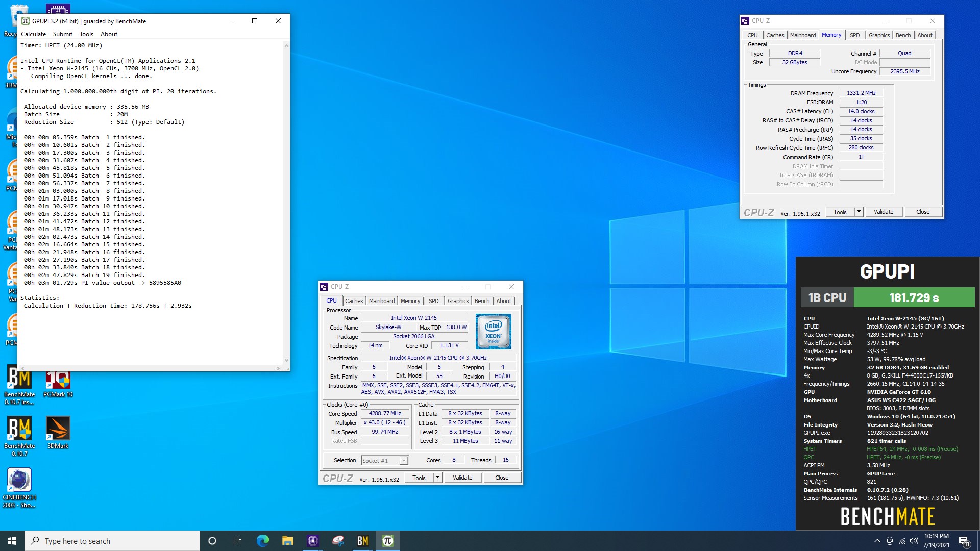Launch Microsoft Edge from the taskbar
980x551 pixels.
point(262,541)
